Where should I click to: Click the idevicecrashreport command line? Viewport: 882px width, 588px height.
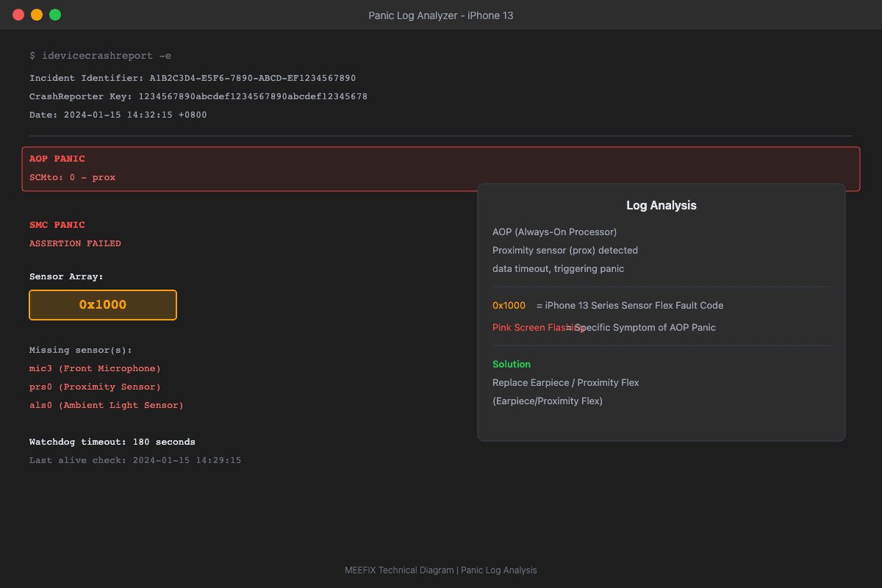[x=100, y=56]
